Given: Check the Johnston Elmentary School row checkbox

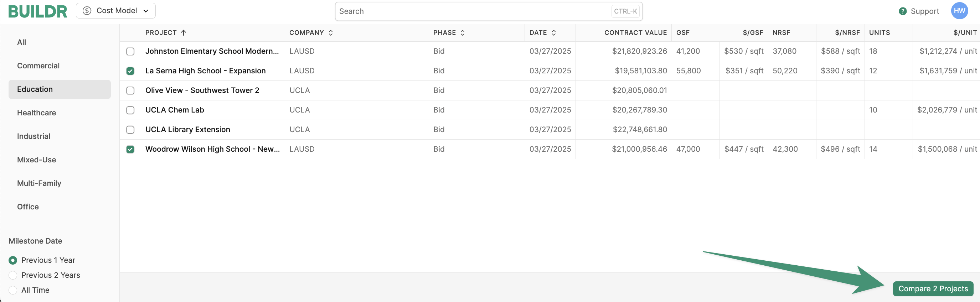Looking at the screenshot, I should click(130, 51).
